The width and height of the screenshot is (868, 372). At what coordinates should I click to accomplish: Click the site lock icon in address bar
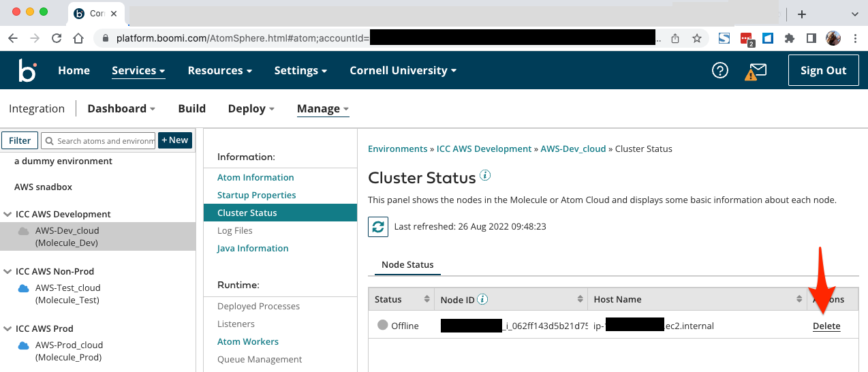click(x=105, y=39)
